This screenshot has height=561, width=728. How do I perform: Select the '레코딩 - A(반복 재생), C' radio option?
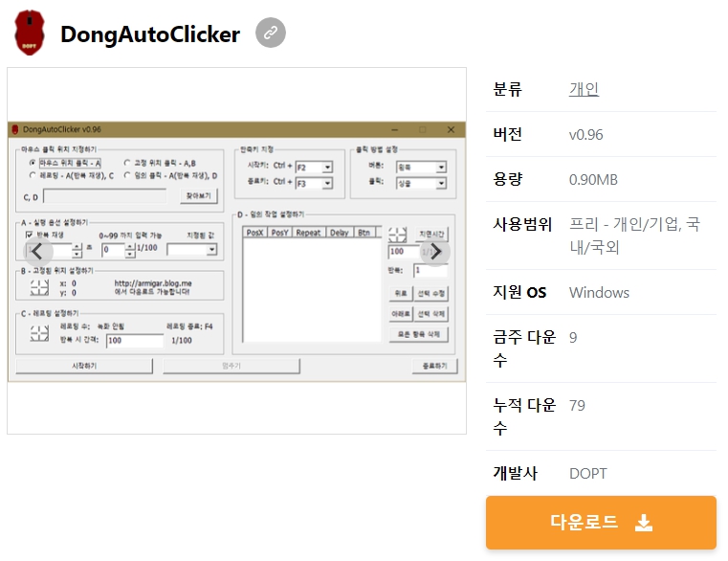(71, 175)
